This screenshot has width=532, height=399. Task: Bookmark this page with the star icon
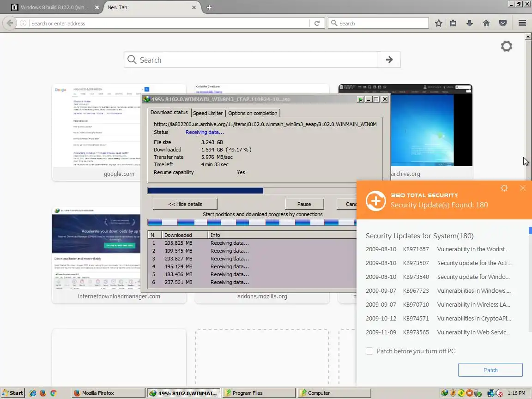439,23
